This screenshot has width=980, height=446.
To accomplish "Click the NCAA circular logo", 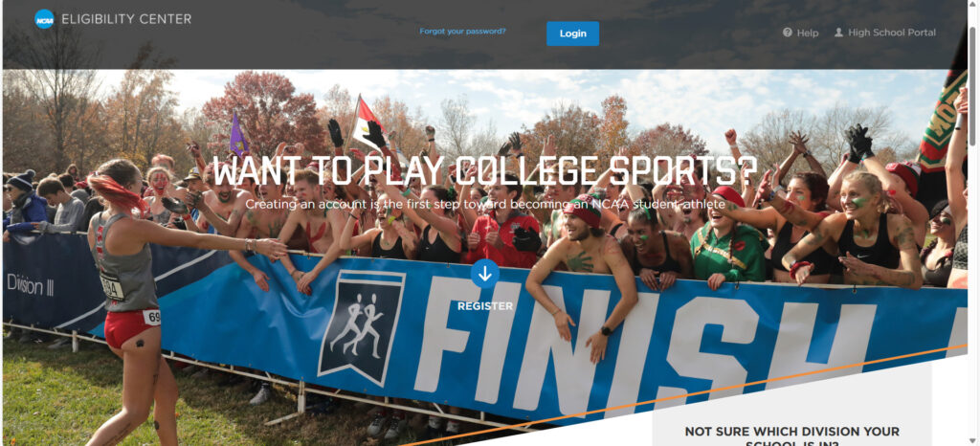I will [x=44, y=19].
